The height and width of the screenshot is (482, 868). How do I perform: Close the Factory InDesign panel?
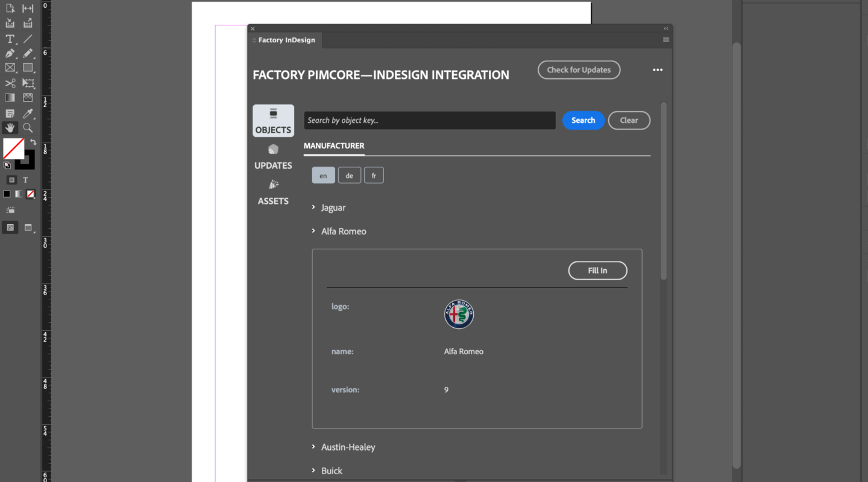[x=253, y=28]
